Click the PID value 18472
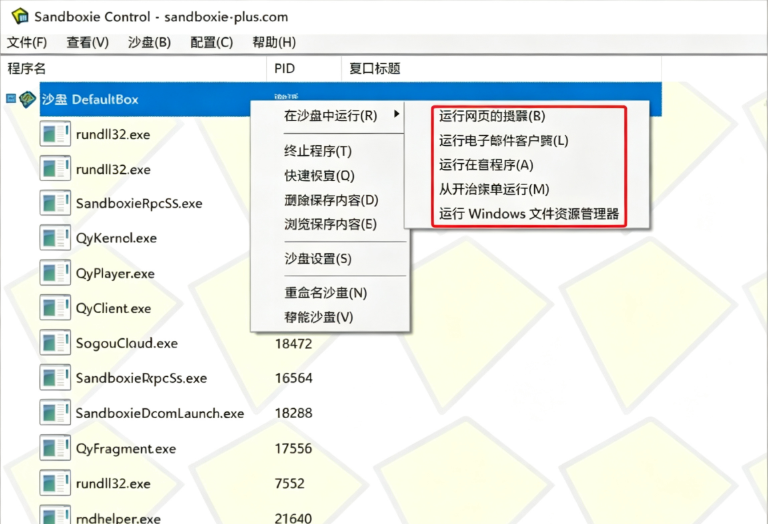 click(293, 343)
